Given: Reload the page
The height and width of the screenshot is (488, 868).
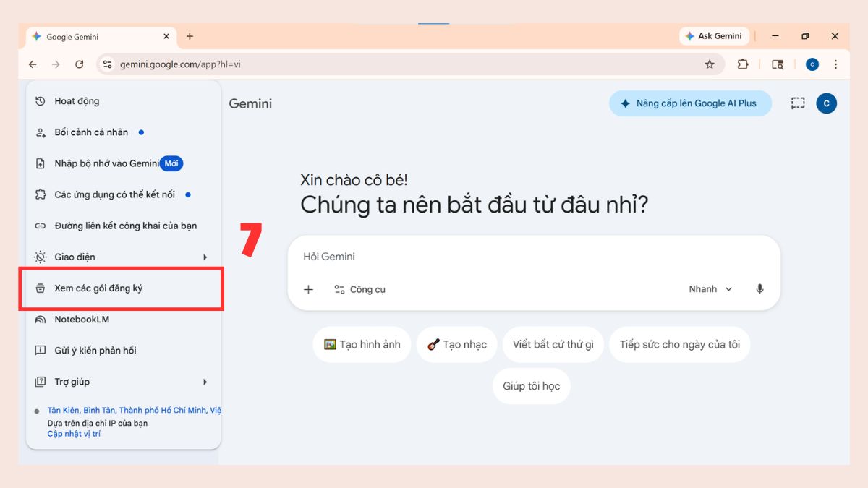Looking at the screenshot, I should pyautogui.click(x=80, y=64).
